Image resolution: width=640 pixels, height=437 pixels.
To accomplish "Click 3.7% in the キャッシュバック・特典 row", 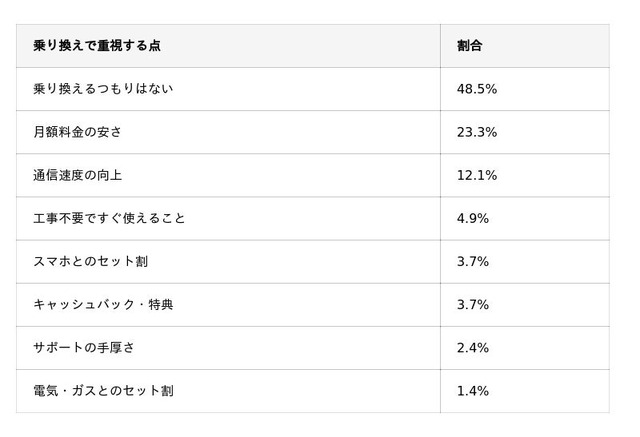I will coord(473,305).
